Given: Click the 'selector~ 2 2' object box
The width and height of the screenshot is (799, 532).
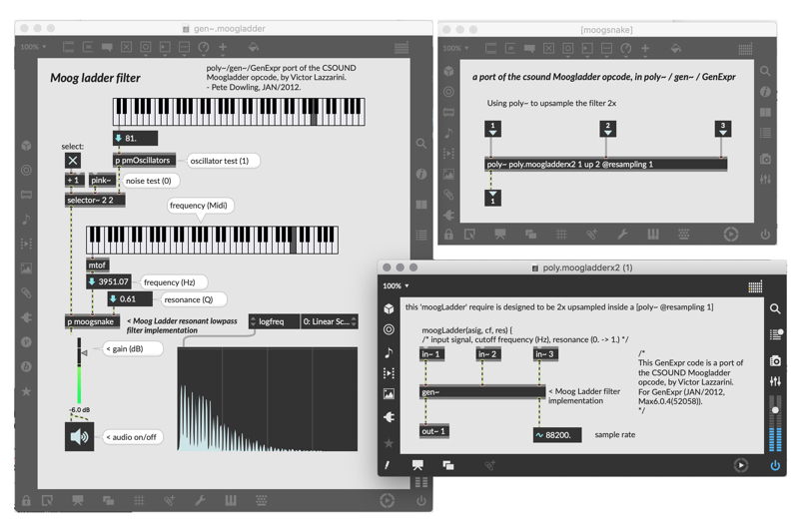Looking at the screenshot, I should (x=95, y=200).
